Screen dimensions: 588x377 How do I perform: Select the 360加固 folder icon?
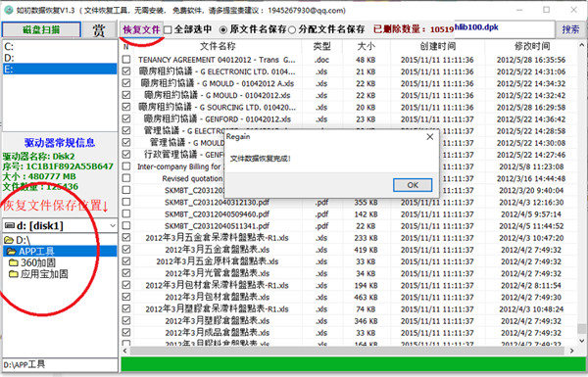(x=14, y=262)
